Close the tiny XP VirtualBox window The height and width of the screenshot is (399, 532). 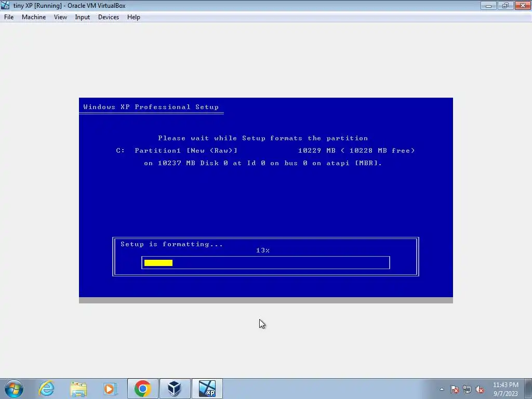[523, 5]
